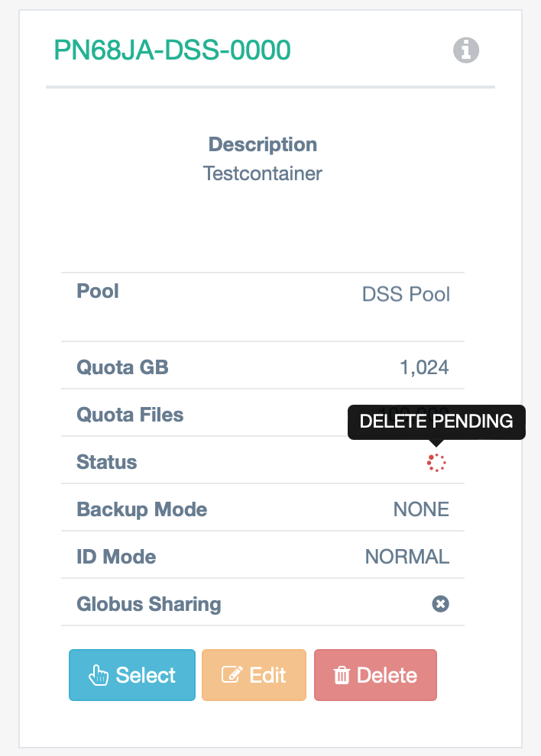Click the spinning delete-pending status indicator
Screen dimensions: 541x756
(x=436, y=462)
